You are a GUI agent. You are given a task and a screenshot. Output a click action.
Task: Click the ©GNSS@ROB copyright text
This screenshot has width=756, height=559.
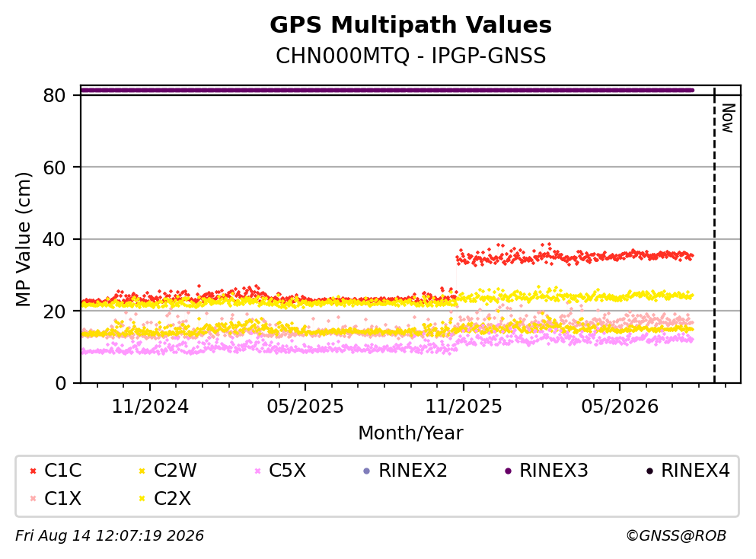tap(676, 536)
